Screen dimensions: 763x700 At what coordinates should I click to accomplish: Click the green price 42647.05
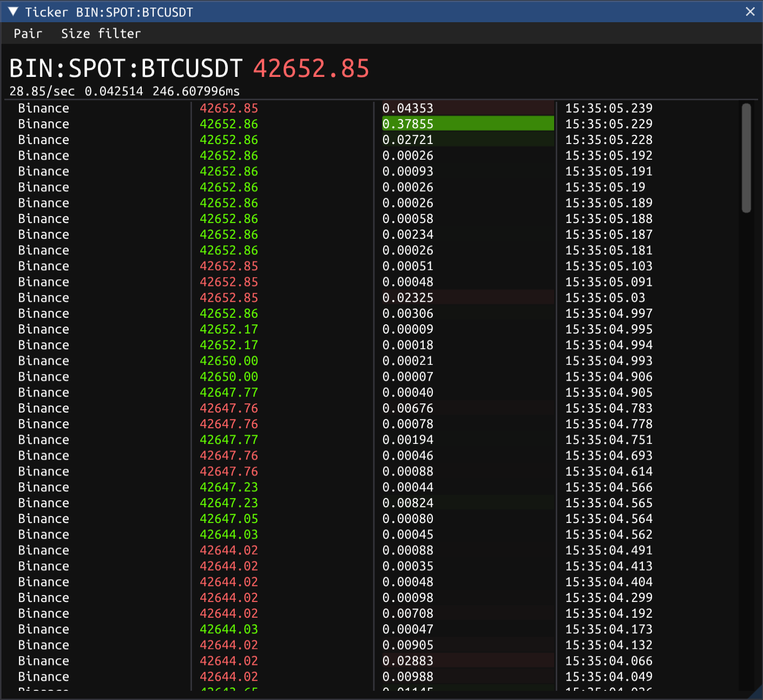pos(229,519)
